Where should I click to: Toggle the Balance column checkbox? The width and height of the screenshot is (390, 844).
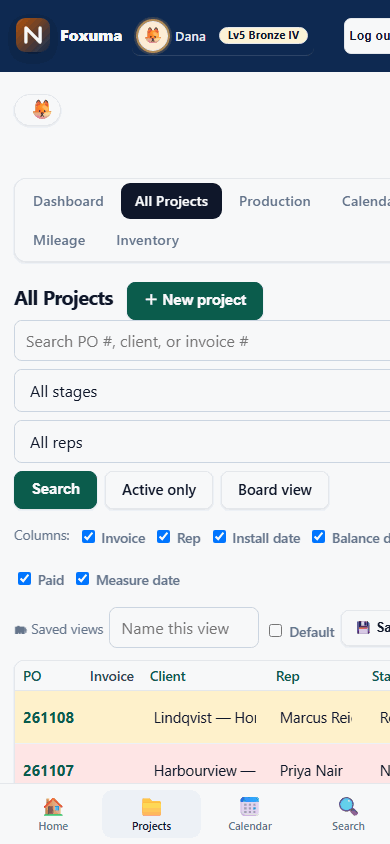point(318,537)
